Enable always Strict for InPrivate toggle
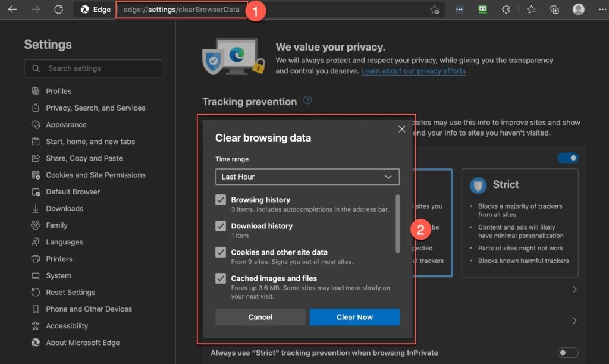609x364 pixels. tap(568, 353)
